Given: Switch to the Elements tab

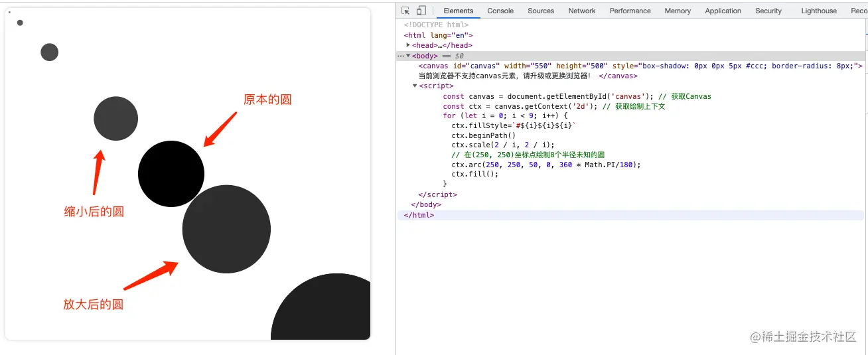Looking at the screenshot, I should 459,11.
